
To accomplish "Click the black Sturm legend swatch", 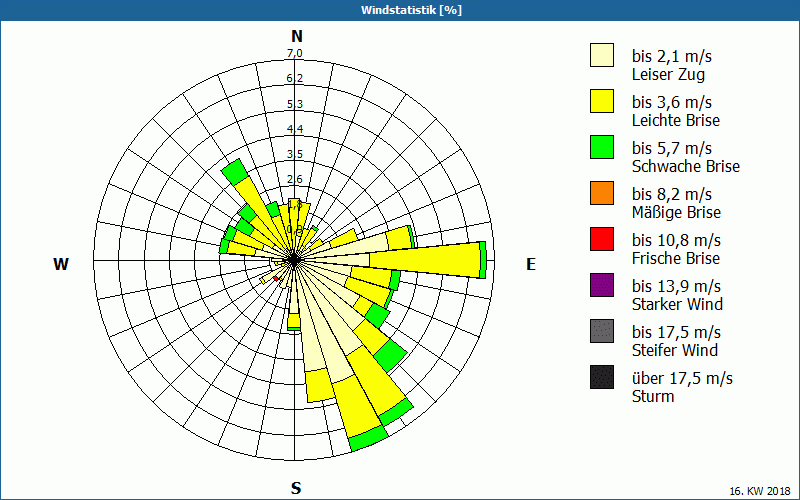I will pyautogui.click(x=602, y=377).
